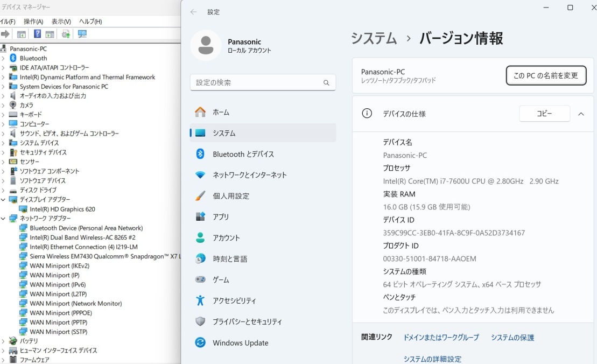This screenshot has width=597, height=364.
Task: Click the product ID 00330-51001-84718-AAOEM
Action: [x=430, y=259]
